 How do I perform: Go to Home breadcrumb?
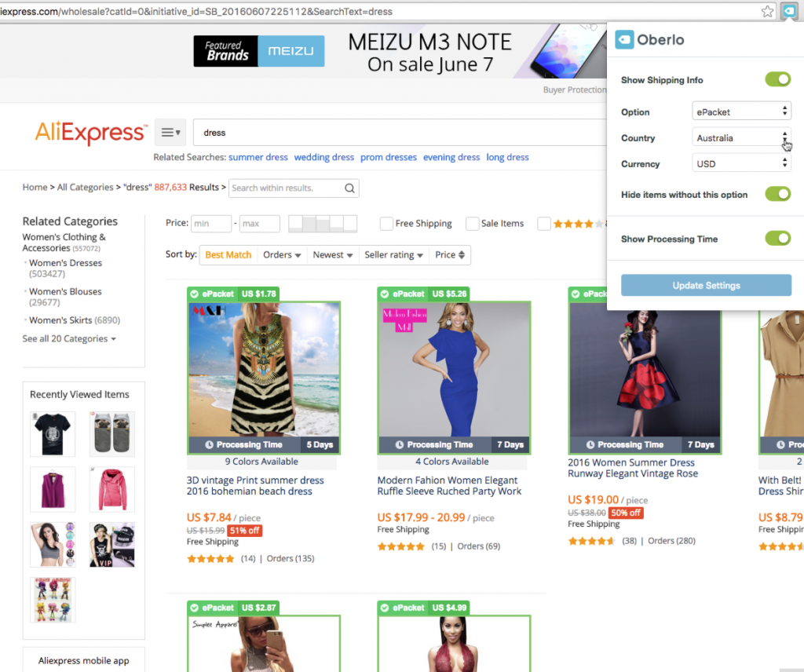35,187
